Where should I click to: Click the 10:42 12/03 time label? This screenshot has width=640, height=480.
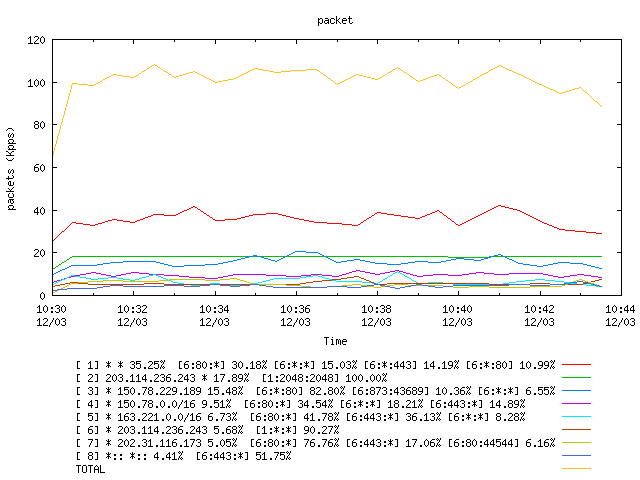[539, 316]
